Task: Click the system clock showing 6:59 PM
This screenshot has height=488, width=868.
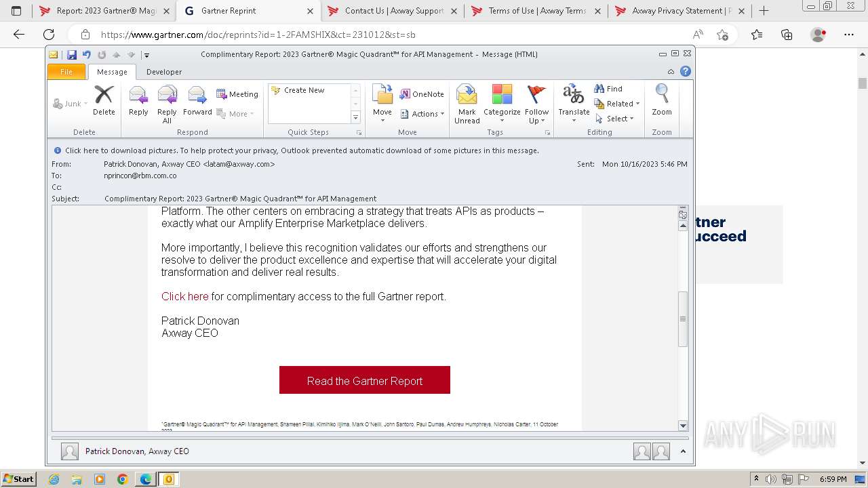Action: (x=833, y=479)
